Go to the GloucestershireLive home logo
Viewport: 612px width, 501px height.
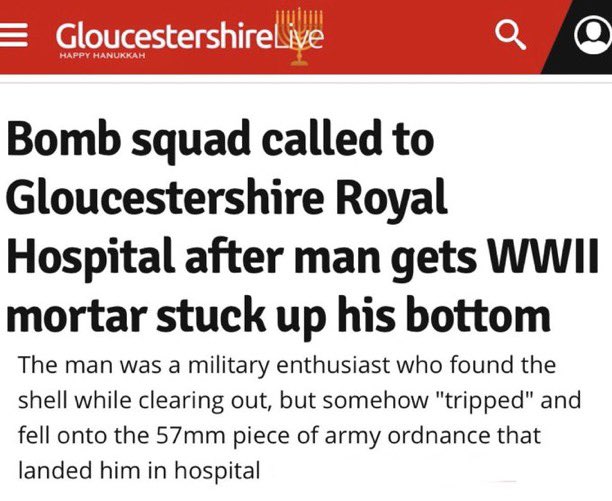[189, 37]
